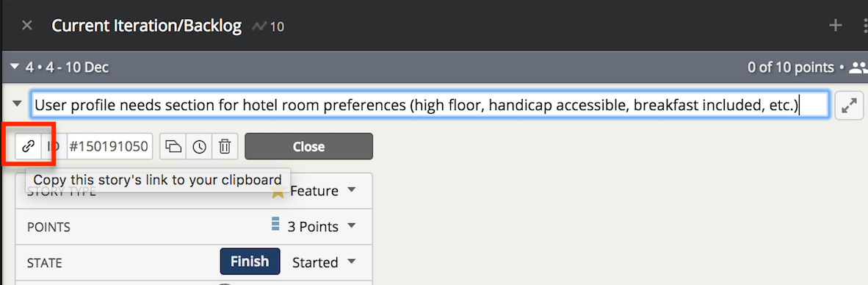868x285 pixels.
Task: Open the panel's three-dot options menu
Action: point(865,26)
